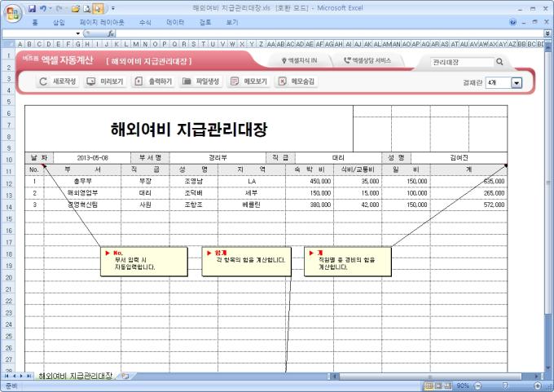Select the date cell 2013-05-08
Viewport: 554px width, 392px height.
pos(92,158)
